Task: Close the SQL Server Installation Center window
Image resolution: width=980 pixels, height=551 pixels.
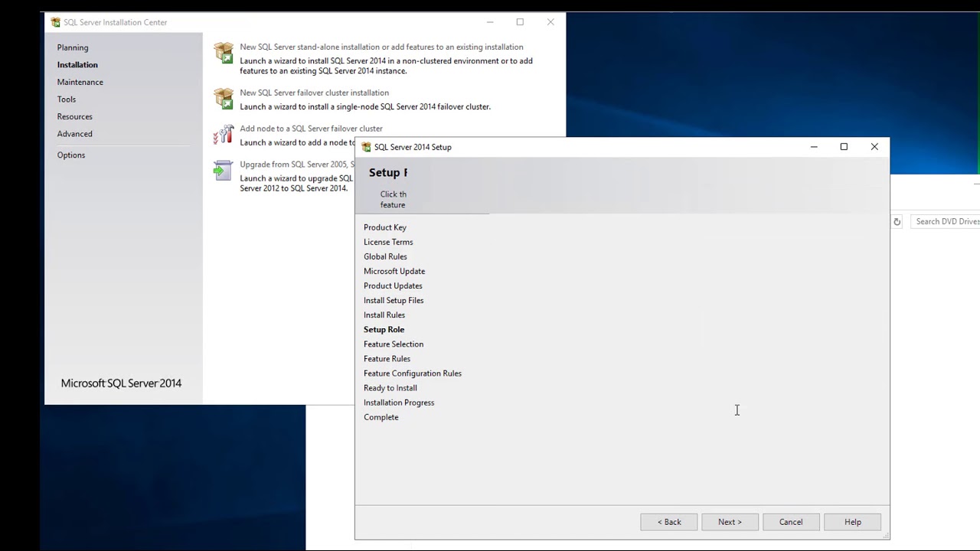Action: (550, 22)
